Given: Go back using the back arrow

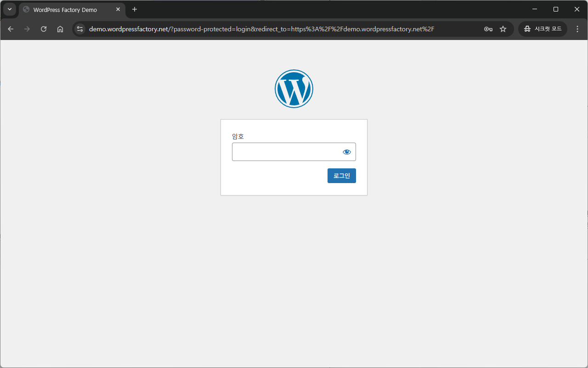Looking at the screenshot, I should click(11, 29).
